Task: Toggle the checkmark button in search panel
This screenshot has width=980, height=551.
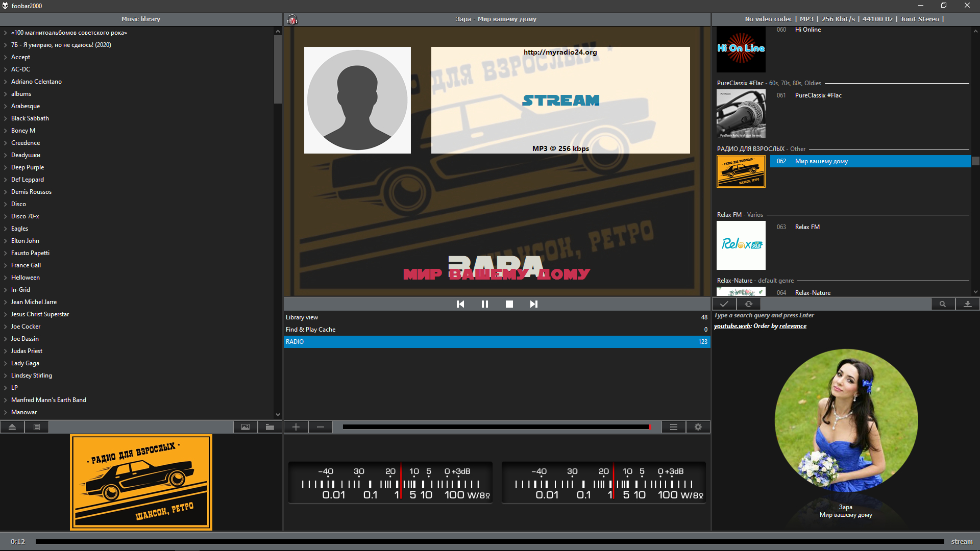Action: (724, 304)
